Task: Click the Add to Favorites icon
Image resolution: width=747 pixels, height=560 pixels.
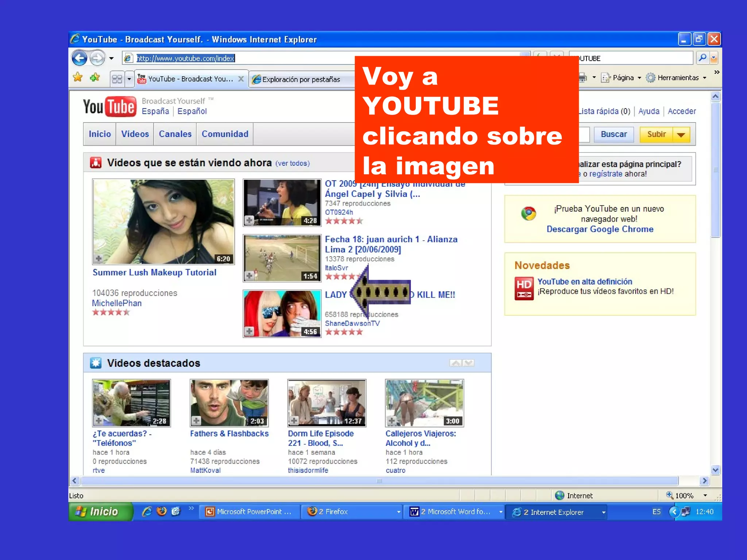Action: 95,77
